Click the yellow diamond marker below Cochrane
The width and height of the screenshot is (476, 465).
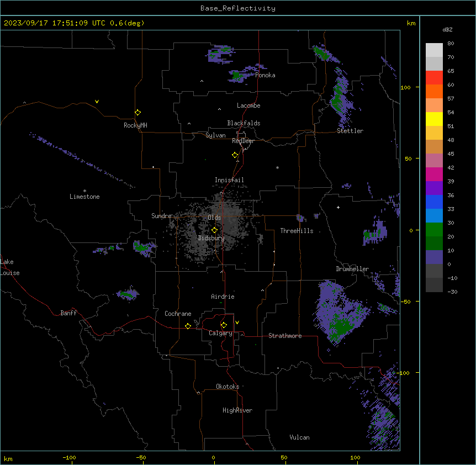pos(188,326)
